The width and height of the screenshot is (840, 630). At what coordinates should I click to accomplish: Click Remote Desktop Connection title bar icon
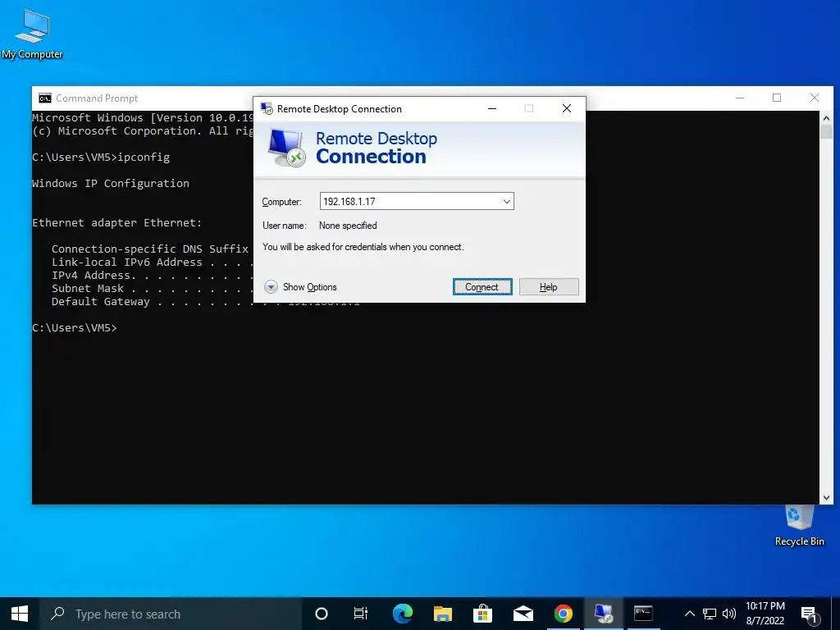[x=267, y=108]
